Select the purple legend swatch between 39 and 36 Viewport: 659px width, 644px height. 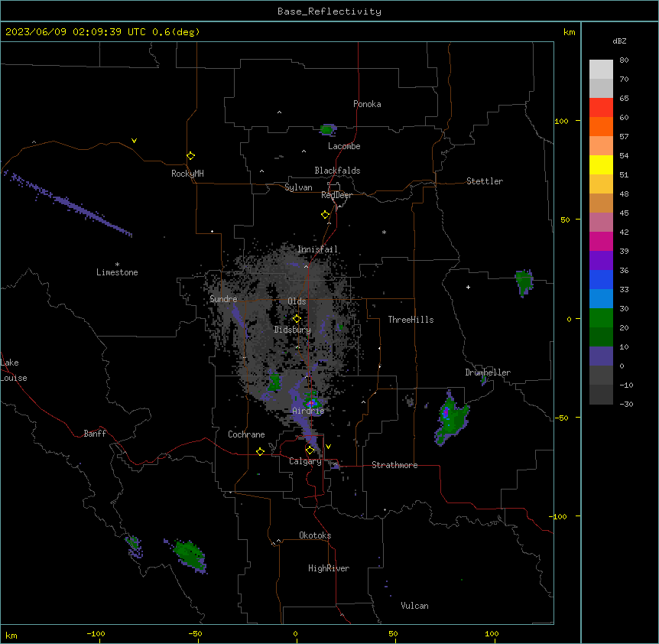601,261
